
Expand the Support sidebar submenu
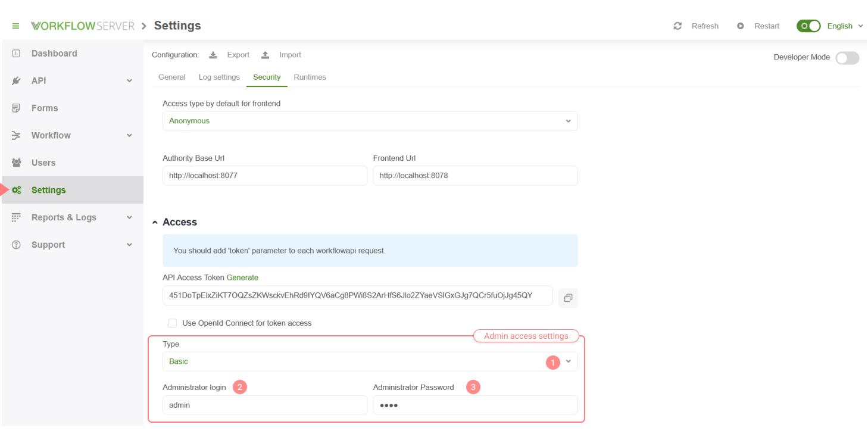(129, 245)
